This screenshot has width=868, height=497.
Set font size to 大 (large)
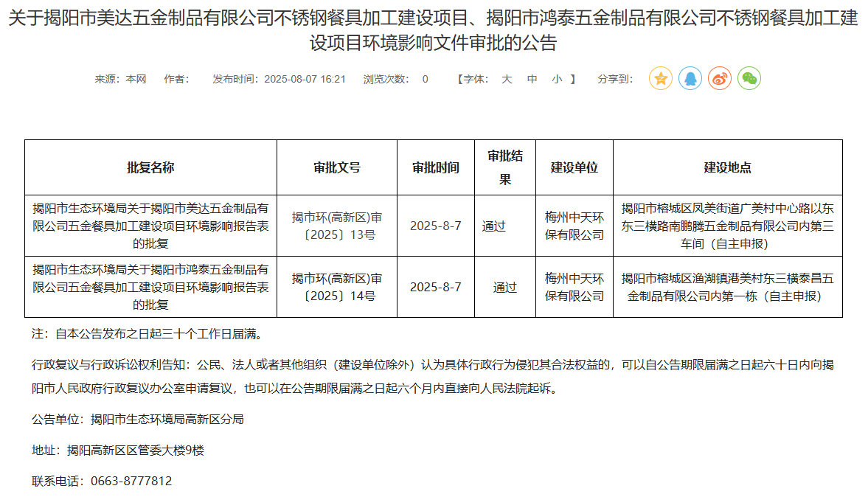(507, 79)
